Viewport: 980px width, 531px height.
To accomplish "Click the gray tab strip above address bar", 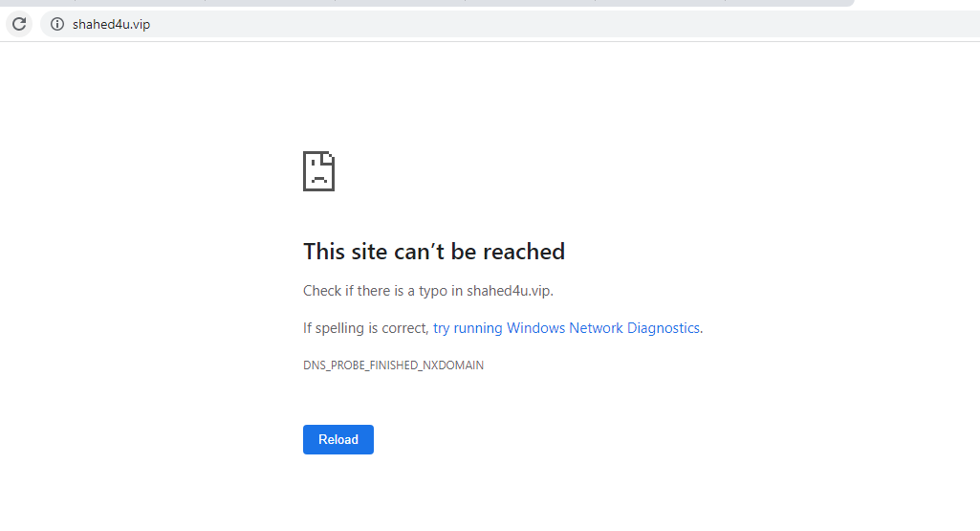I will tap(430, 3).
